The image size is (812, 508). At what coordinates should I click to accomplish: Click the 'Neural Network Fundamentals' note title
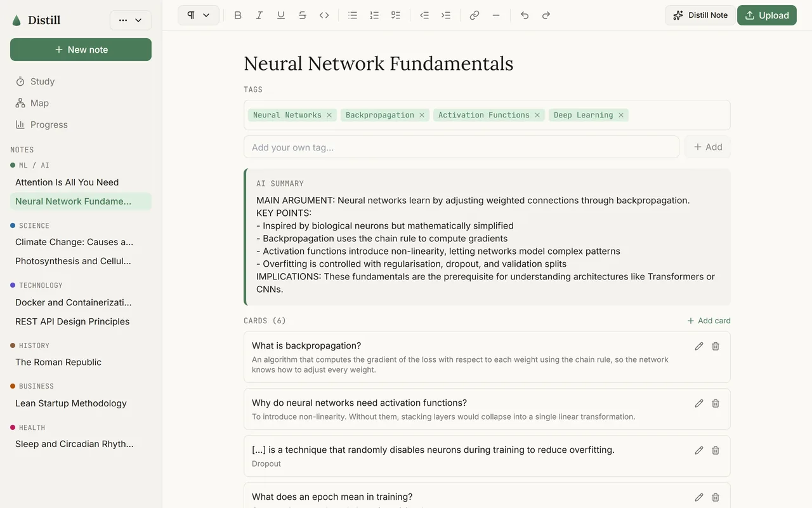coord(379,63)
